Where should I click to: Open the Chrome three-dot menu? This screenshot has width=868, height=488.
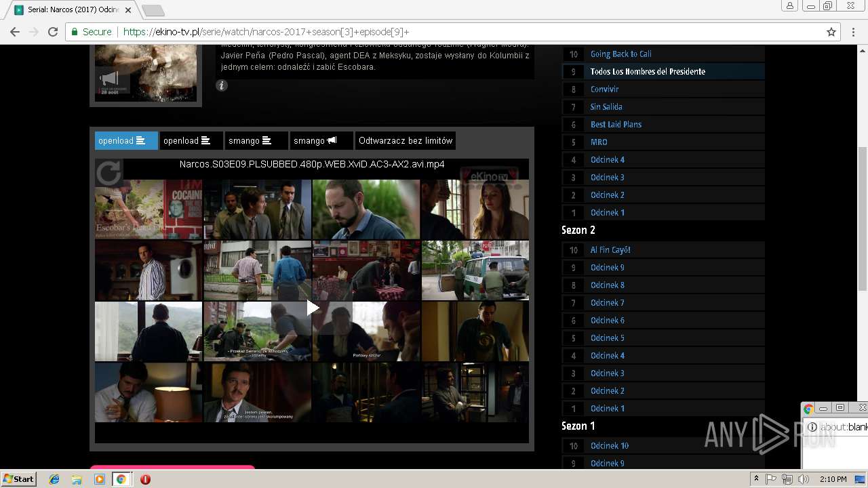(854, 32)
